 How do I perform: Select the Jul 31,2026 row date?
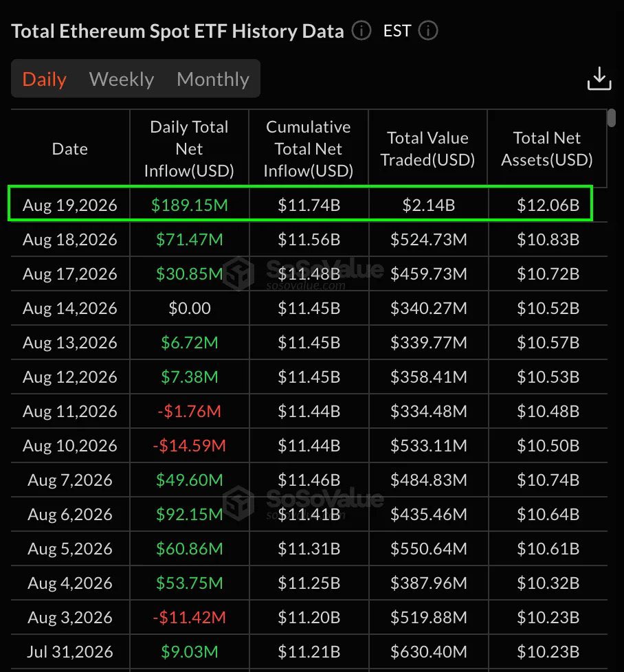[x=70, y=651]
